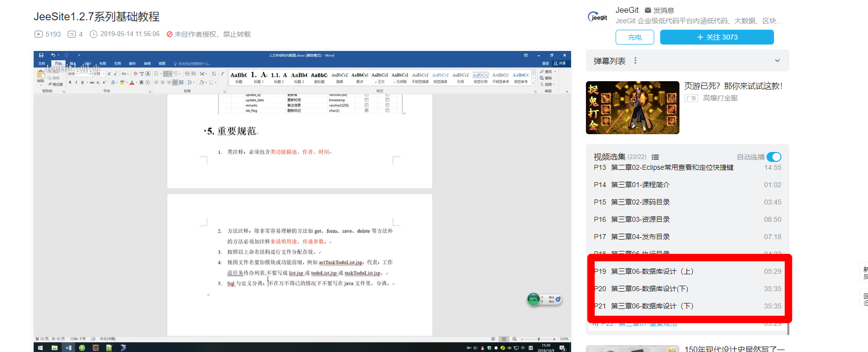
Task: Click the justify alignment icon in ribbon
Action: coord(175,83)
